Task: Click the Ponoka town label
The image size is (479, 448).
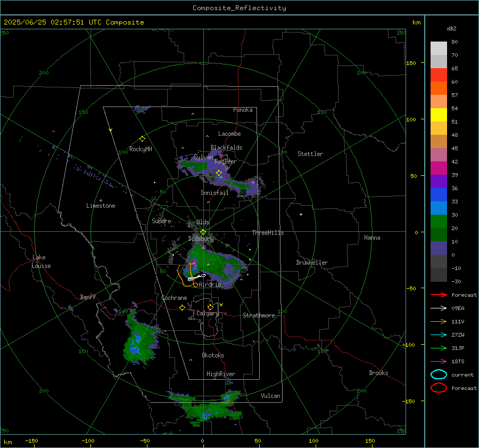Action: coord(243,110)
